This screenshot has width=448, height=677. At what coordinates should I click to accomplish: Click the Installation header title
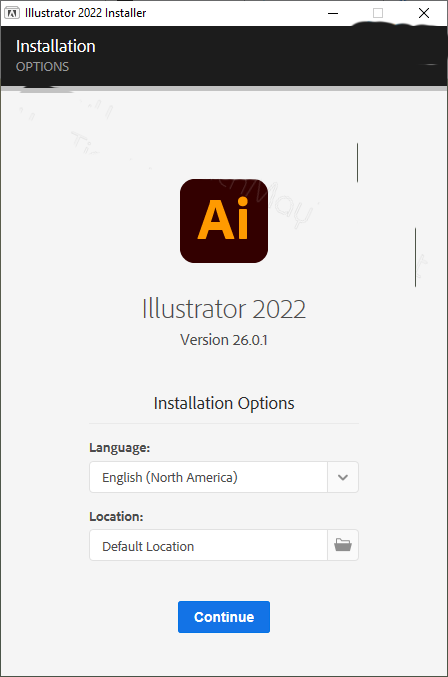coord(56,46)
